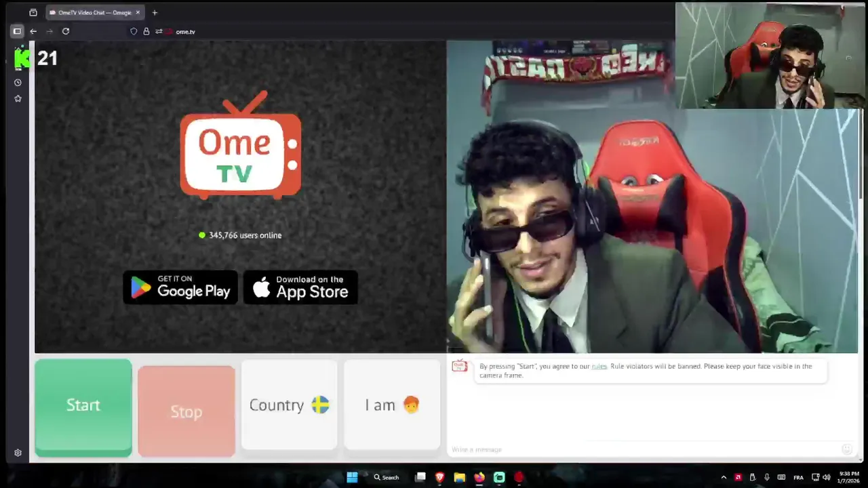Go back to the previous page
The height and width of the screenshot is (488, 868).
click(33, 31)
